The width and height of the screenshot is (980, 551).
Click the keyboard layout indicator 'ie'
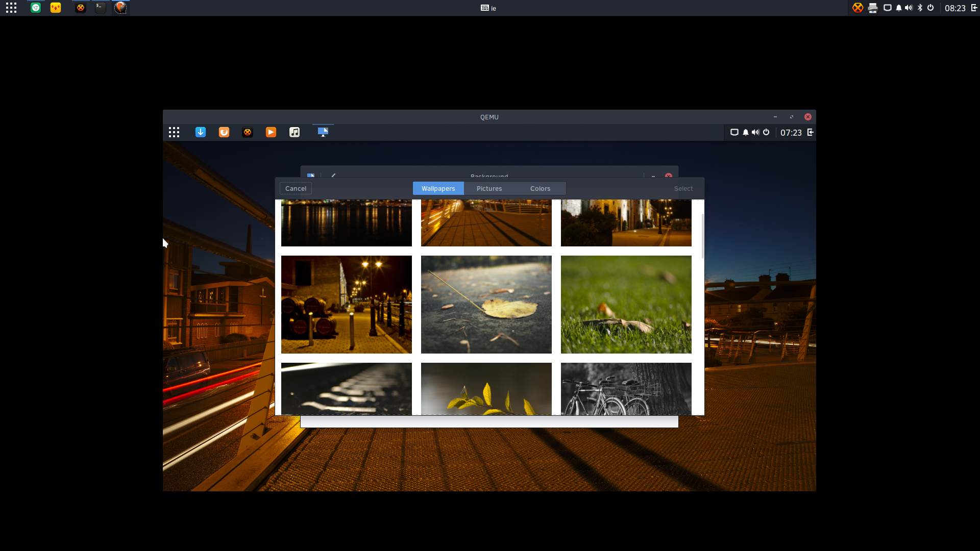(488, 8)
